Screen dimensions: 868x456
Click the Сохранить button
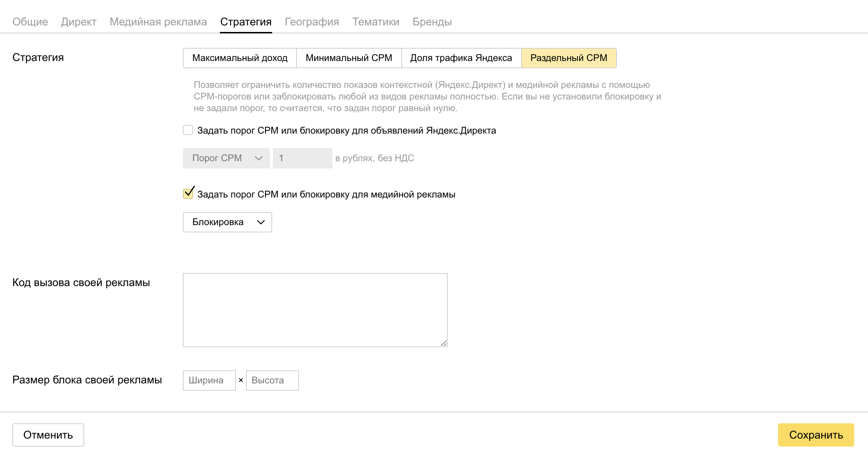pos(815,435)
